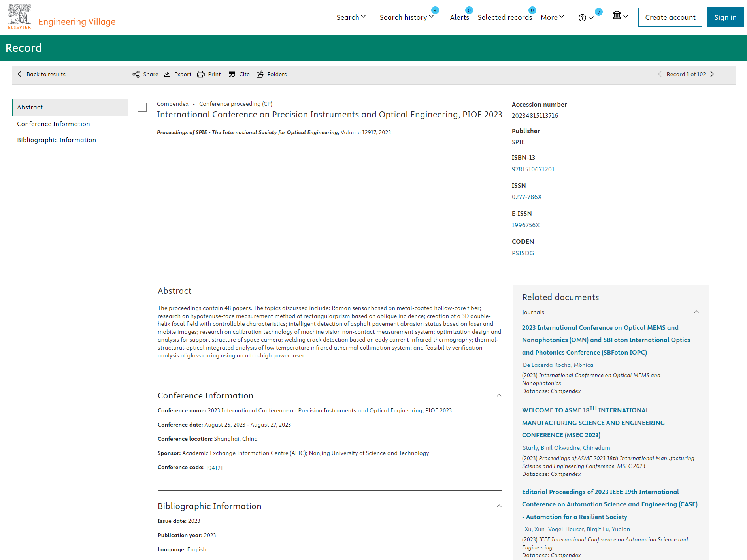Click the Cite quotation icon
The height and width of the screenshot is (560, 747).
point(232,74)
